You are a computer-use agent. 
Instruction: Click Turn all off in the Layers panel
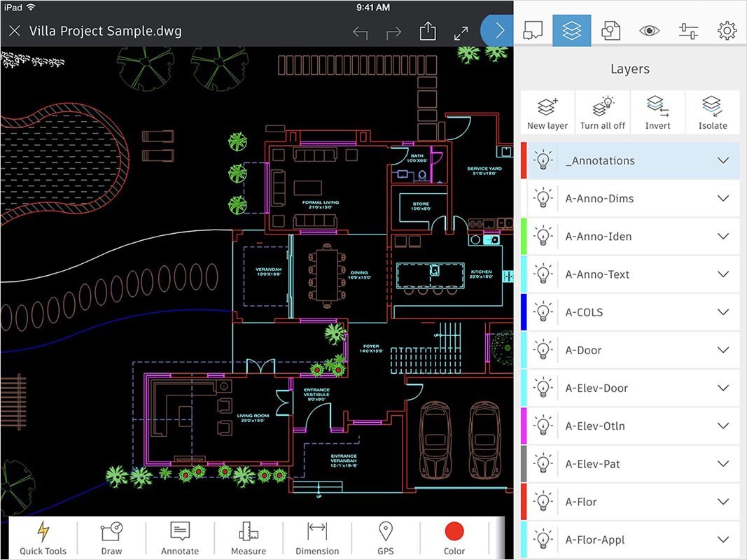(x=602, y=111)
